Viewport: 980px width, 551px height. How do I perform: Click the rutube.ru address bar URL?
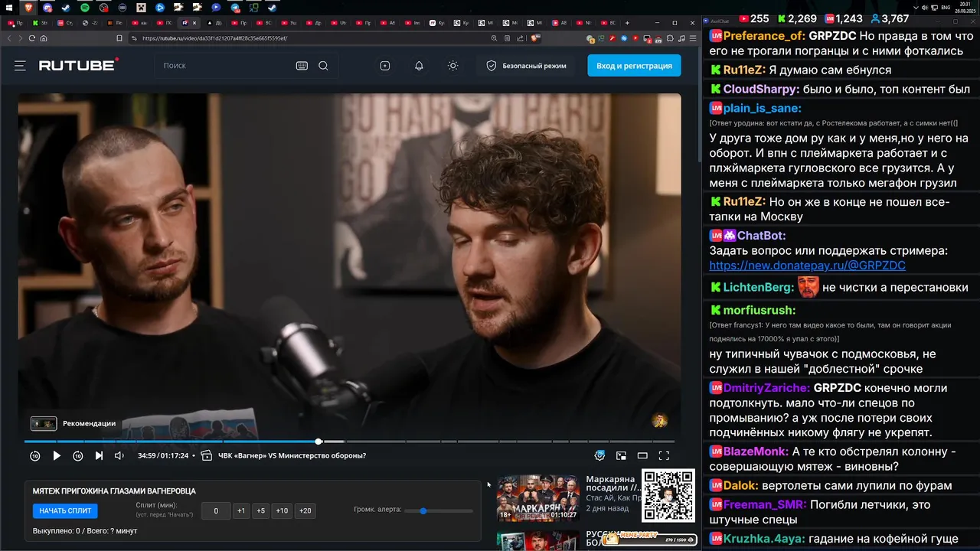point(214,38)
